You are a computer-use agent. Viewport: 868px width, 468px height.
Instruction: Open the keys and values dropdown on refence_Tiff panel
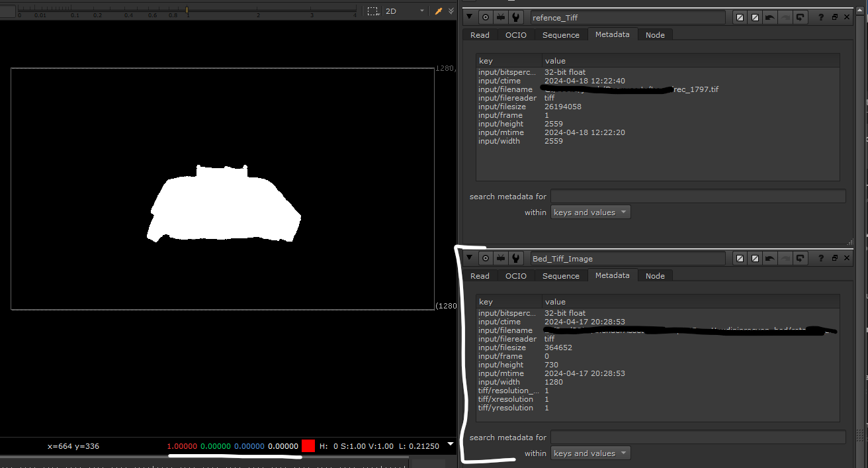[x=590, y=212]
